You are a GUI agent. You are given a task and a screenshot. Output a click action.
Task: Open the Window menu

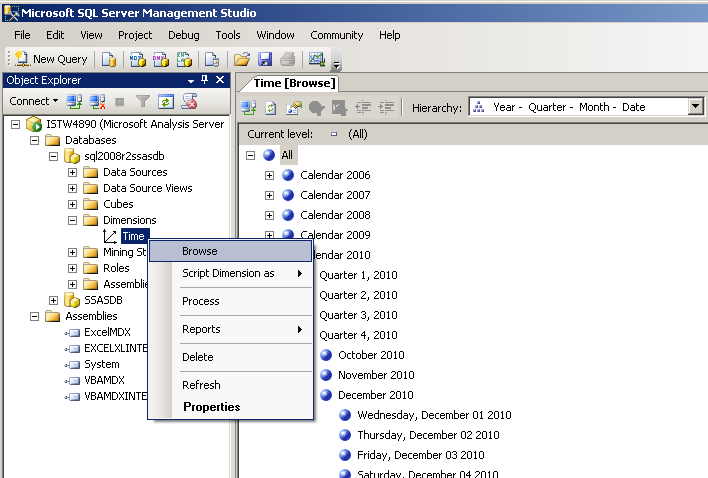coord(275,35)
